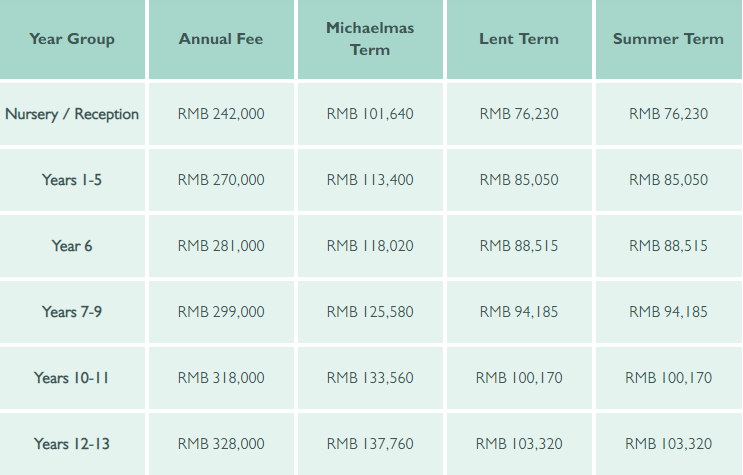Click the Michaelmas Term header cell
The height and width of the screenshot is (475, 743).
[370, 39]
